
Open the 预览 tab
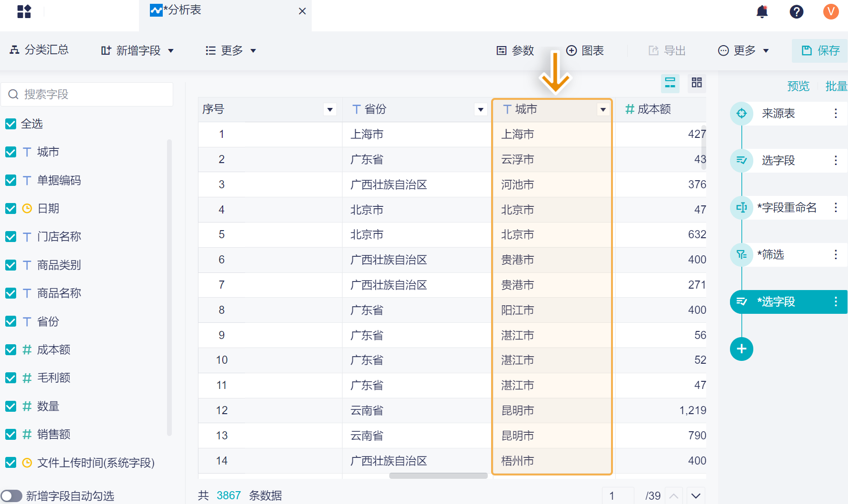[x=798, y=86]
